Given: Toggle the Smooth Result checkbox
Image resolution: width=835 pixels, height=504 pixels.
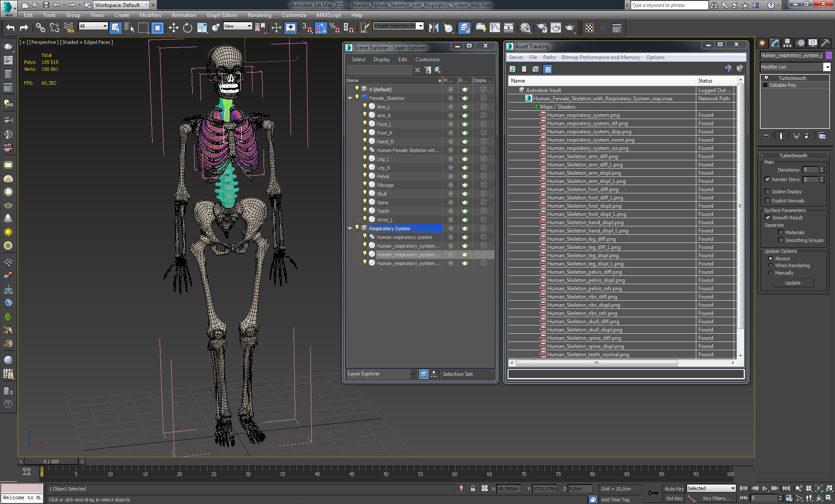Looking at the screenshot, I should [768, 218].
